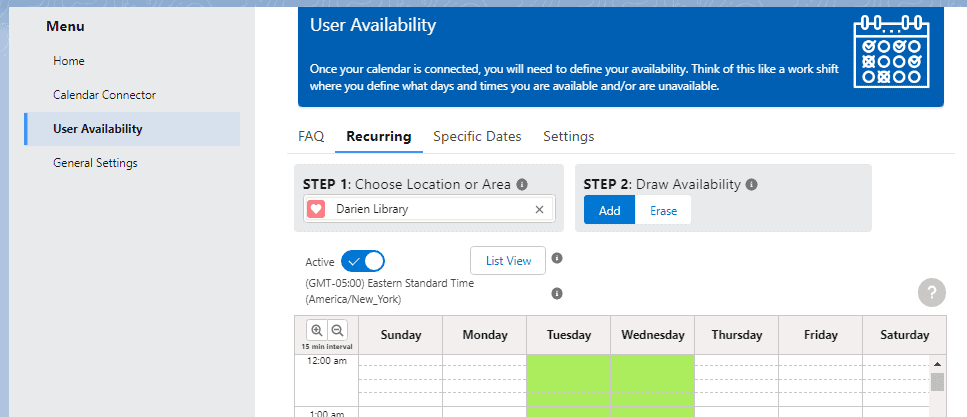Open the FAQ tab
Screen dimensions: 967x417
pos(311,136)
